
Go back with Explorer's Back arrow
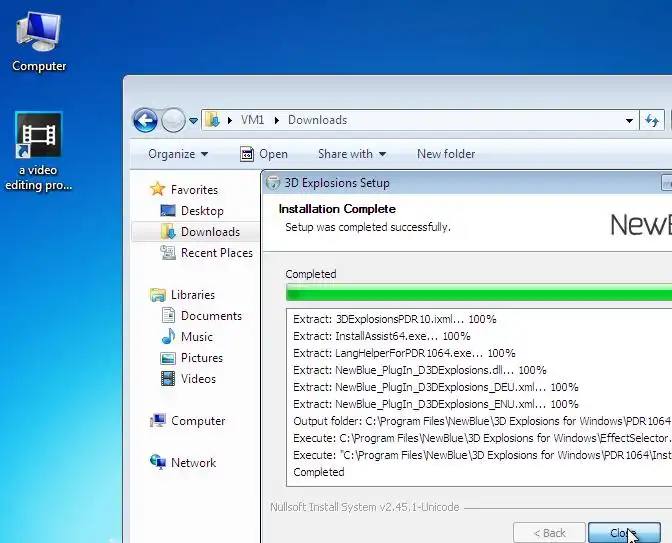[145, 120]
